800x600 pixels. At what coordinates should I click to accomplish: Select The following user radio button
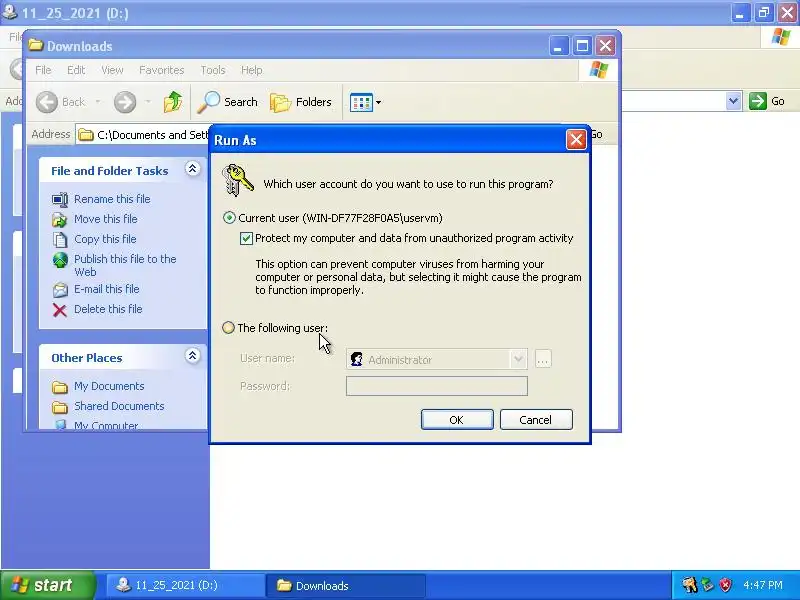point(229,328)
